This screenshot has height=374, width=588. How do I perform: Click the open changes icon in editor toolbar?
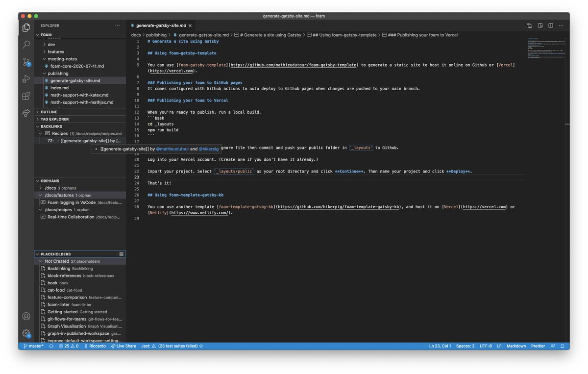click(530, 25)
